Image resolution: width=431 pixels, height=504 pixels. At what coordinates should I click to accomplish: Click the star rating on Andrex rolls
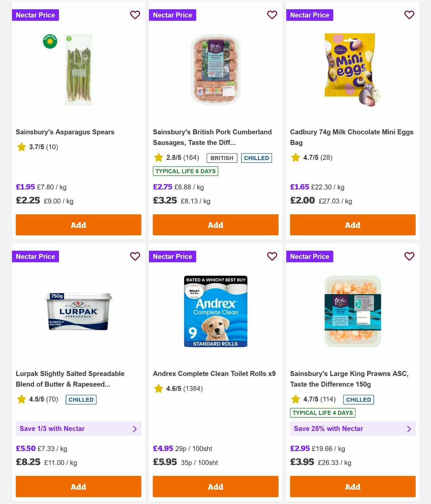click(x=158, y=388)
